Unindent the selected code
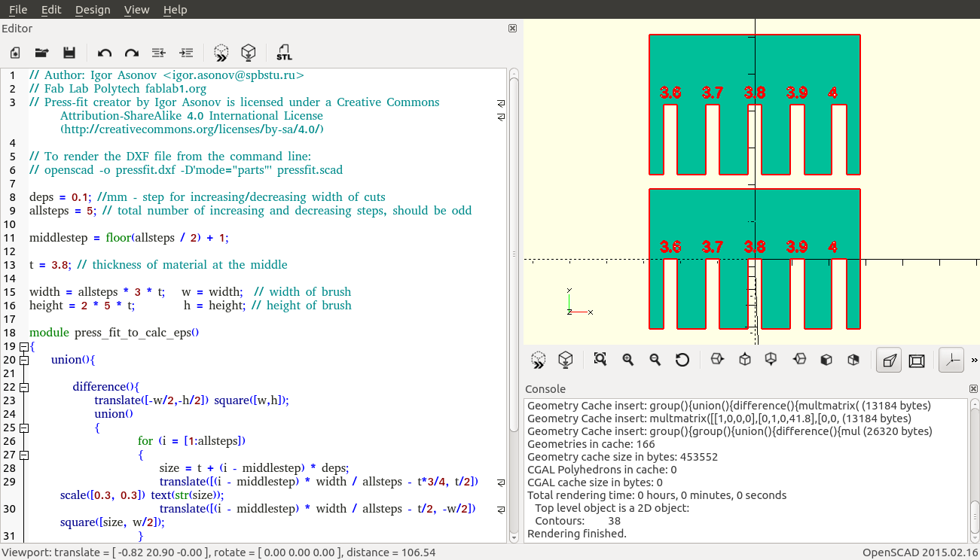Viewport: 980px width, 560px height. (x=159, y=53)
